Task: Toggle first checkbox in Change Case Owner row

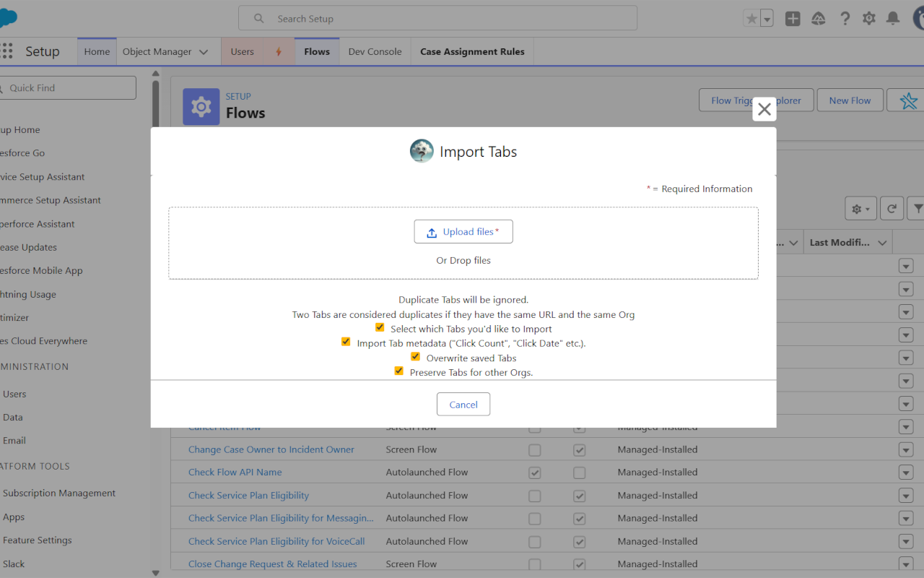Action: [x=534, y=449]
